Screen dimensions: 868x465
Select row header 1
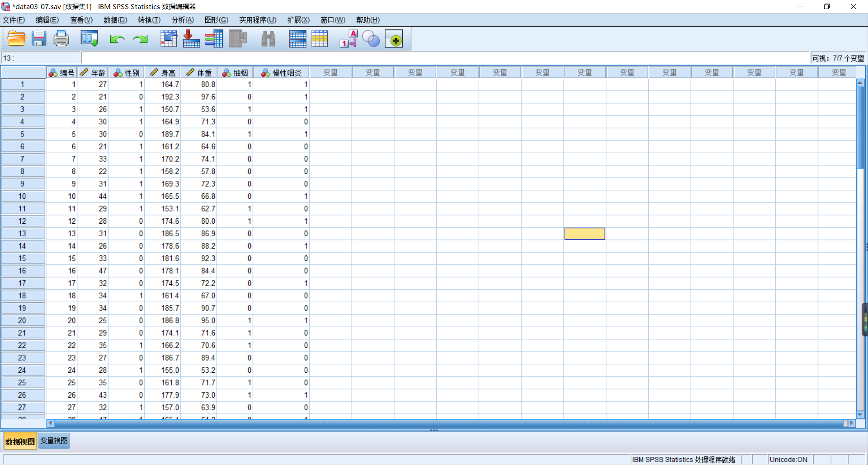[23, 85]
